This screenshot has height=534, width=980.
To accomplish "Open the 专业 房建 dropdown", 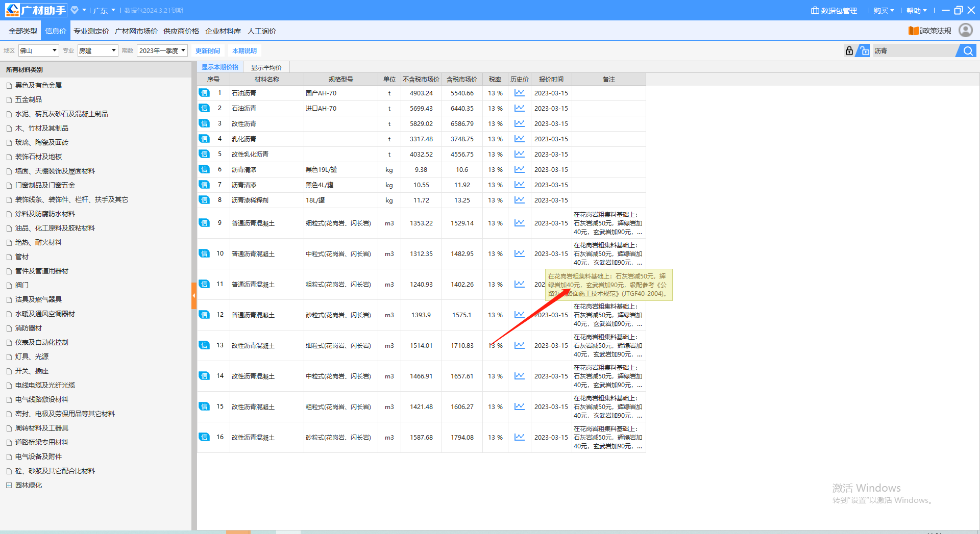I will (97, 50).
